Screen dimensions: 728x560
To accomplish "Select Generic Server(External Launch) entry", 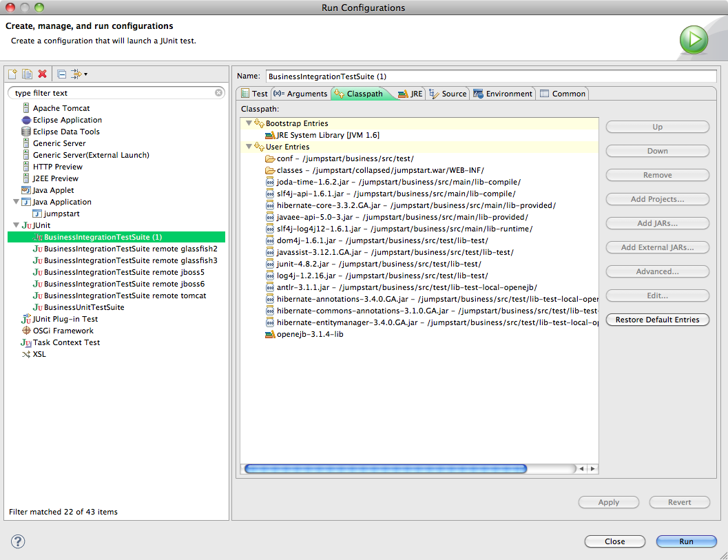I will click(91, 155).
